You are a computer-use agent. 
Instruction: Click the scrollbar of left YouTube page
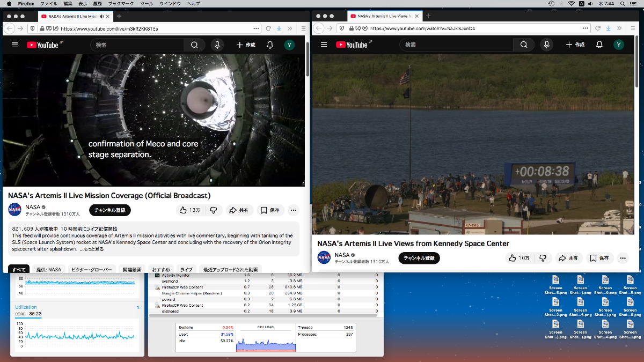click(307, 59)
